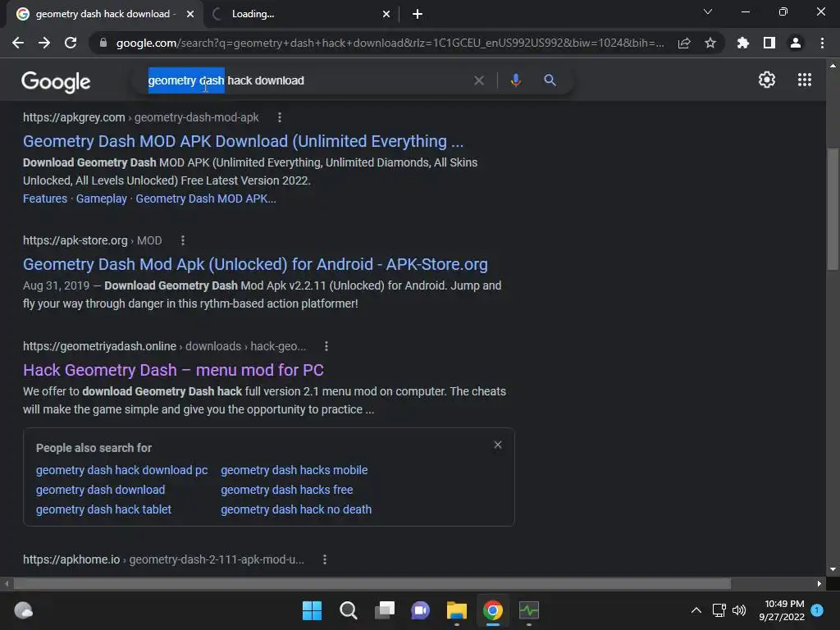Expand the tab search chevron
Viewport: 840px width, 630px height.
(708, 11)
